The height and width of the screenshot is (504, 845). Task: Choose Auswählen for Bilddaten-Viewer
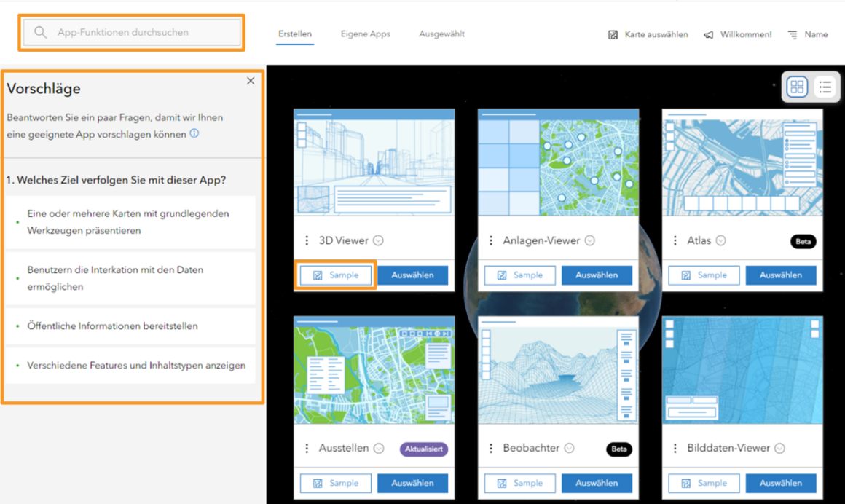click(781, 483)
